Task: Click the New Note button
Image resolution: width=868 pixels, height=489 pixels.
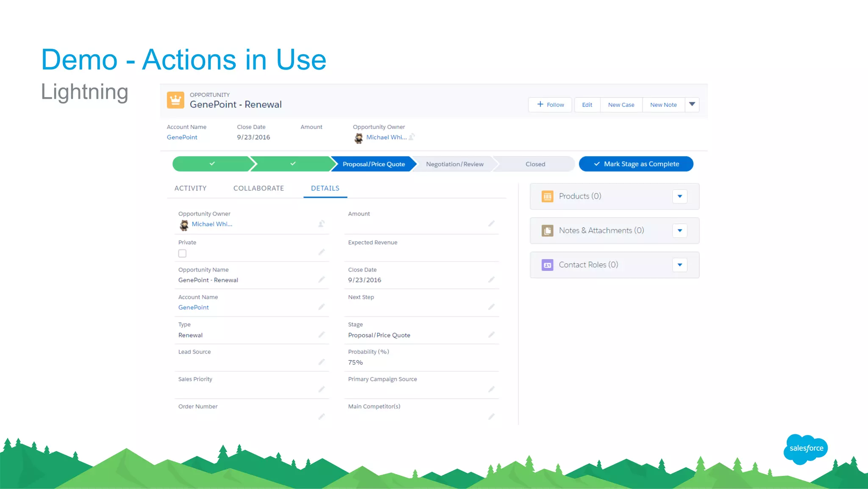Action: pyautogui.click(x=663, y=105)
